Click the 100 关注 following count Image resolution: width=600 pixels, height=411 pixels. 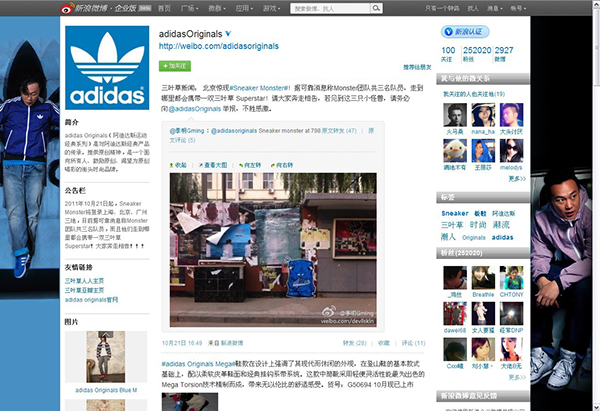pyautogui.click(x=448, y=54)
